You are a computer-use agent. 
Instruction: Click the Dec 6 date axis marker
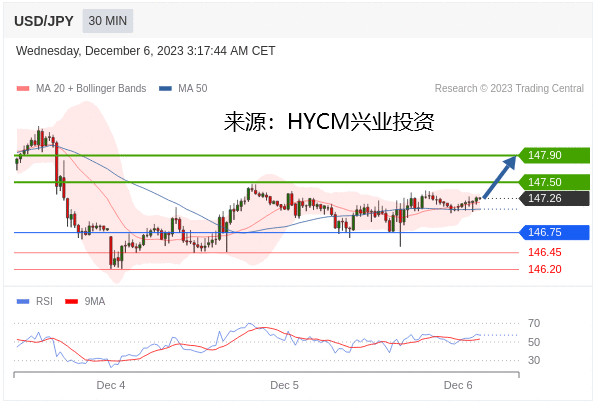pos(458,385)
